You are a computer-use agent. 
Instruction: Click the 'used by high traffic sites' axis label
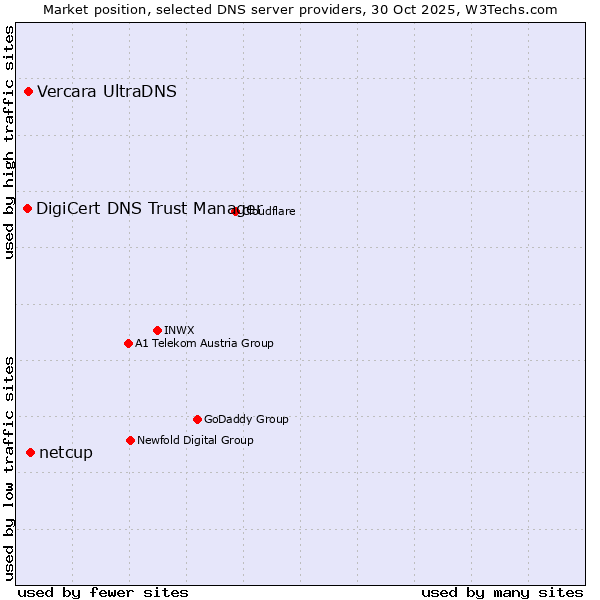[x=9, y=142]
